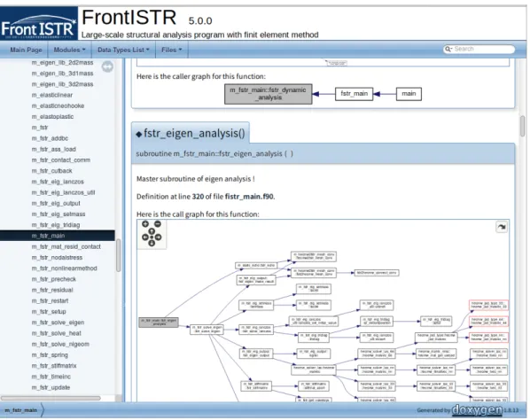530x420 pixels.
Task: Pan the call graph down with arrow icon
Action: [152, 243]
